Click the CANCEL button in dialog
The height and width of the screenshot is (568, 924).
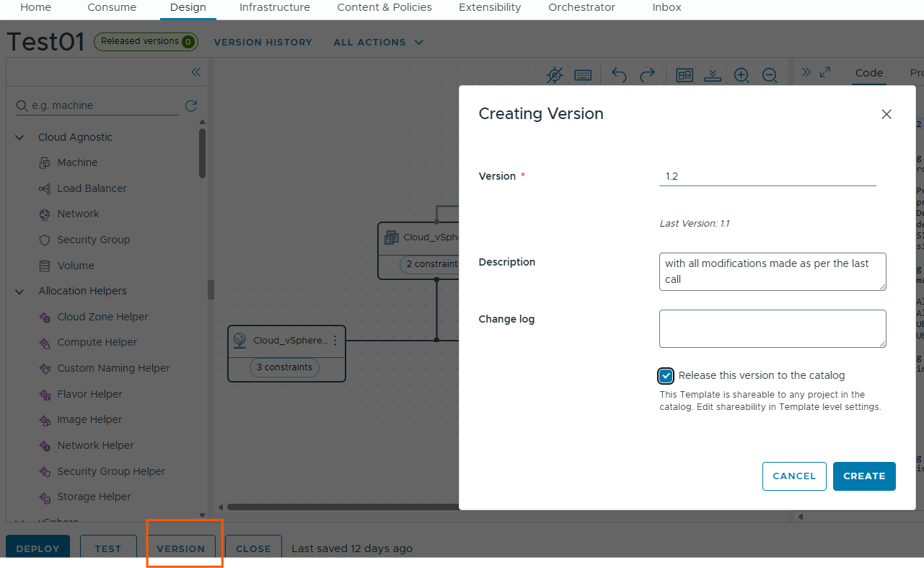click(794, 476)
